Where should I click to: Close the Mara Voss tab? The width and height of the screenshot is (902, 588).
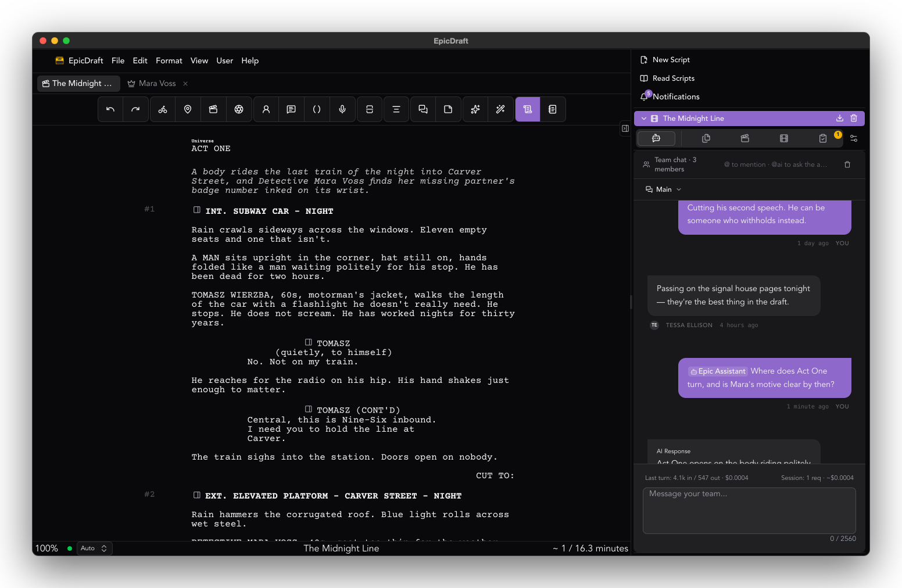(x=185, y=84)
